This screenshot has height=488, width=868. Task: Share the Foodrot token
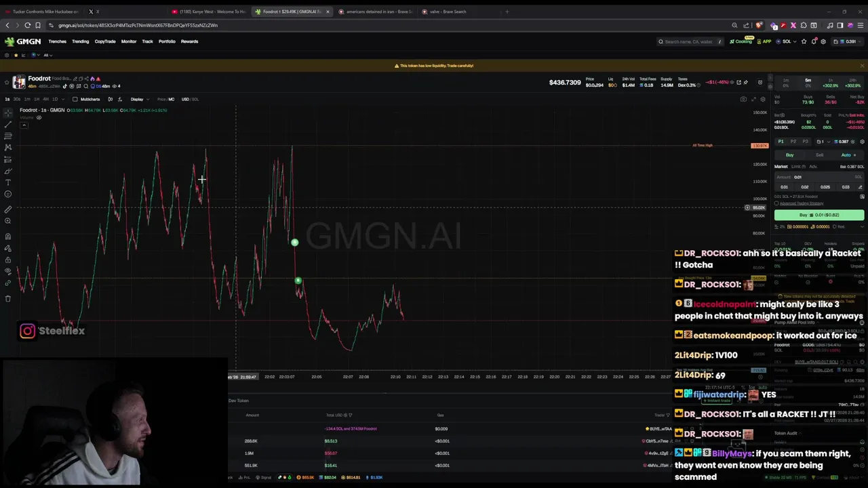87,79
